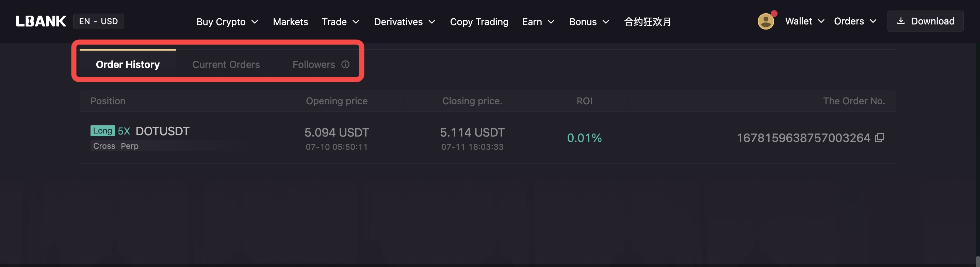This screenshot has width=980, height=267.
Task: Open the 合约狂欢月 promotion link
Action: [648, 22]
